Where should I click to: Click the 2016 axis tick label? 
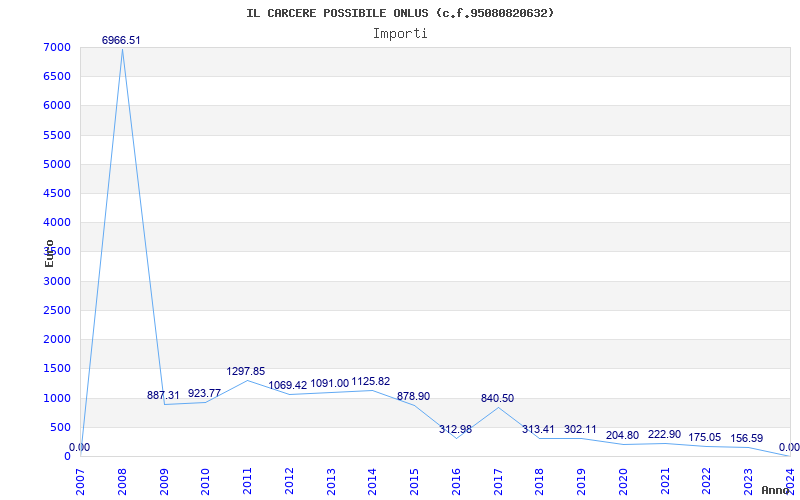[x=456, y=482]
